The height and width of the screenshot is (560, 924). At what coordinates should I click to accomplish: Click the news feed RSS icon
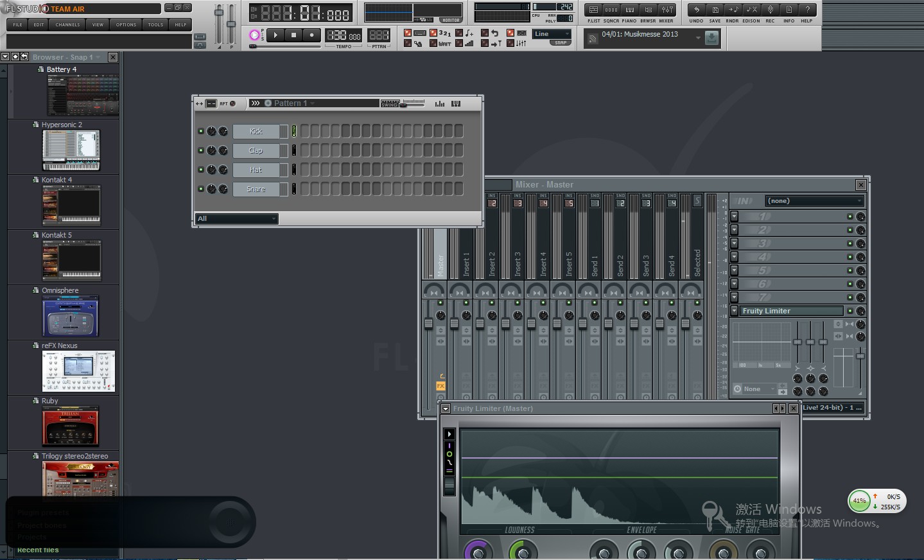click(593, 39)
